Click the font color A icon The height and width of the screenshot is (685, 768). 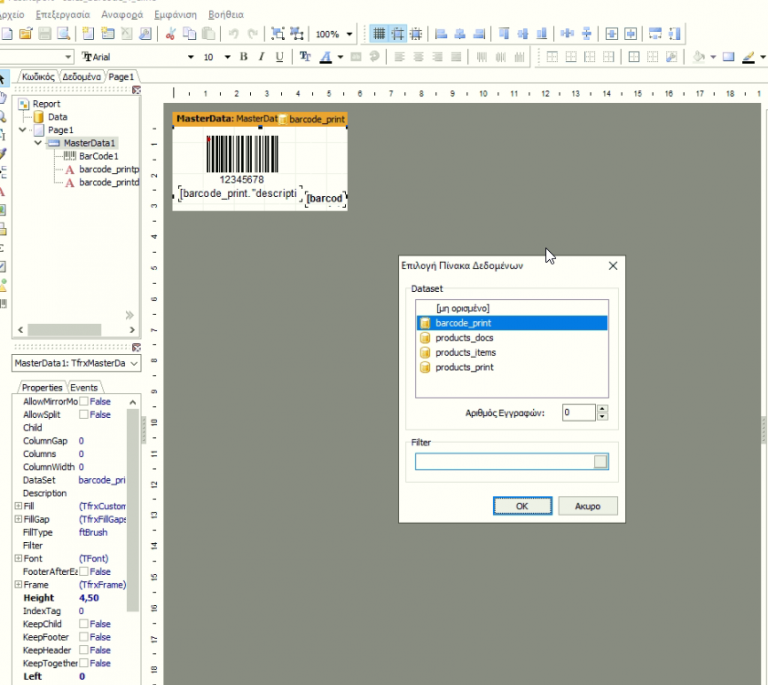(x=326, y=57)
